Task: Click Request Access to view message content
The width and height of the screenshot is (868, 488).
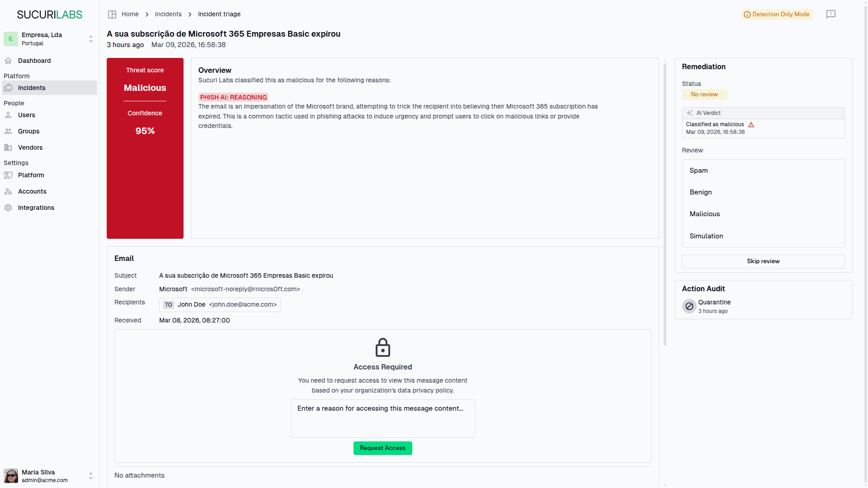Action: pyautogui.click(x=382, y=448)
